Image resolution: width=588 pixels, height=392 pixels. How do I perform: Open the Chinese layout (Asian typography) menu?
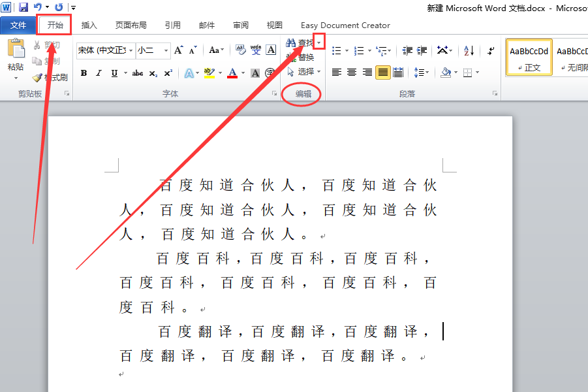[x=444, y=51]
